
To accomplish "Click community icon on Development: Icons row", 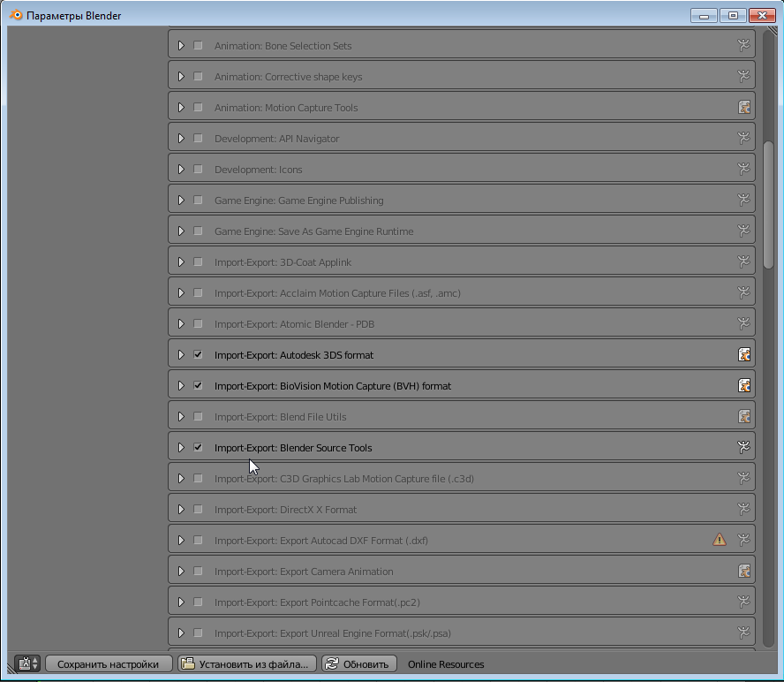I will [743, 169].
